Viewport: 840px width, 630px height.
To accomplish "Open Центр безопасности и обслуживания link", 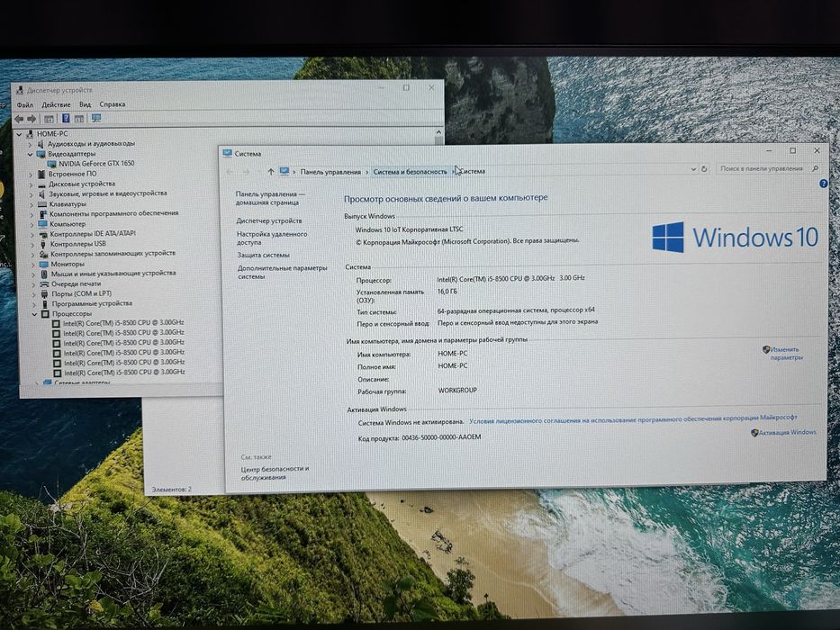I will click(x=275, y=473).
